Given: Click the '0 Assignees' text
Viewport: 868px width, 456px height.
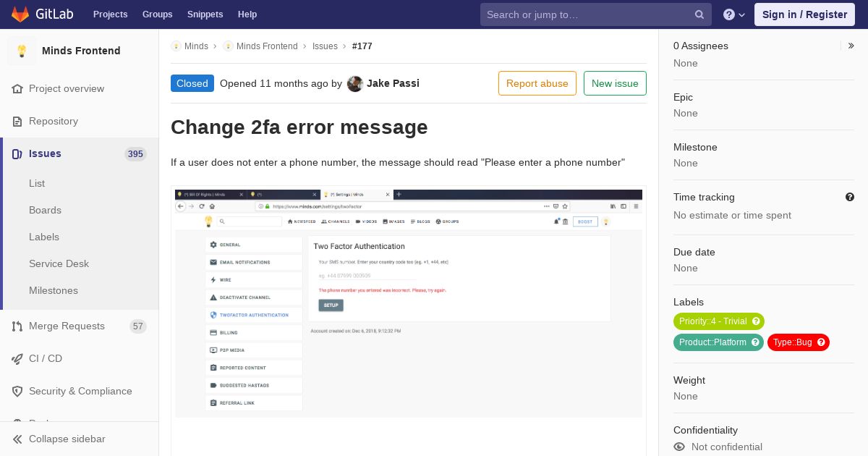Looking at the screenshot, I should (701, 46).
